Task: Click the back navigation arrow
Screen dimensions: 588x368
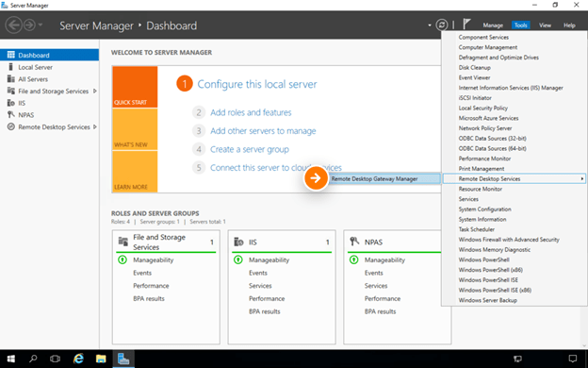Action: click(x=13, y=25)
